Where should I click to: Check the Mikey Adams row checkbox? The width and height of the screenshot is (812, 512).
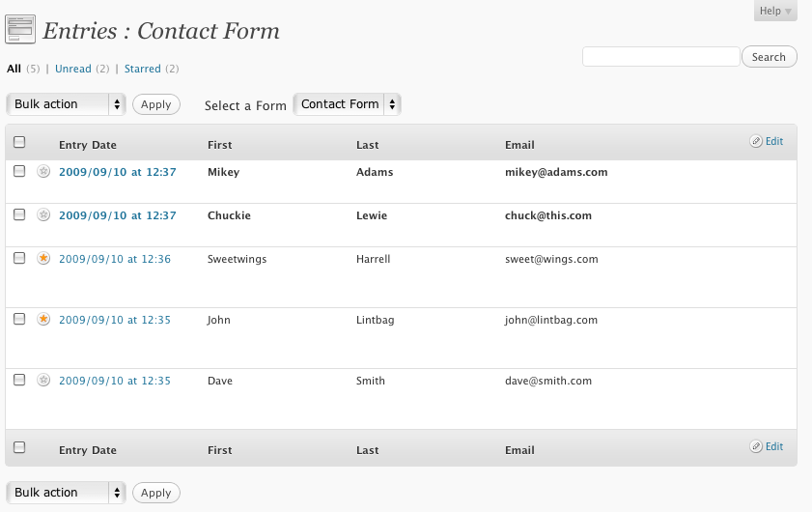(19, 171)
